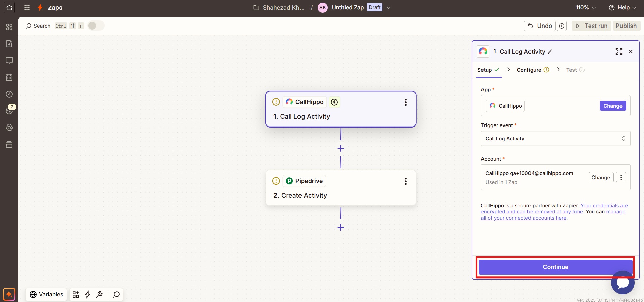Select the Pipedrive Create Activity step
Screen dimensions: 644x302
pyautogui.click(x=341, y=188)
